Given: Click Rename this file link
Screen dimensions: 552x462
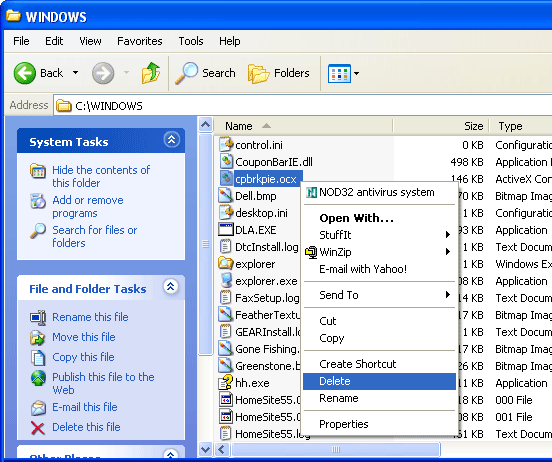Looking at the screenshot, I should (90, 317).
